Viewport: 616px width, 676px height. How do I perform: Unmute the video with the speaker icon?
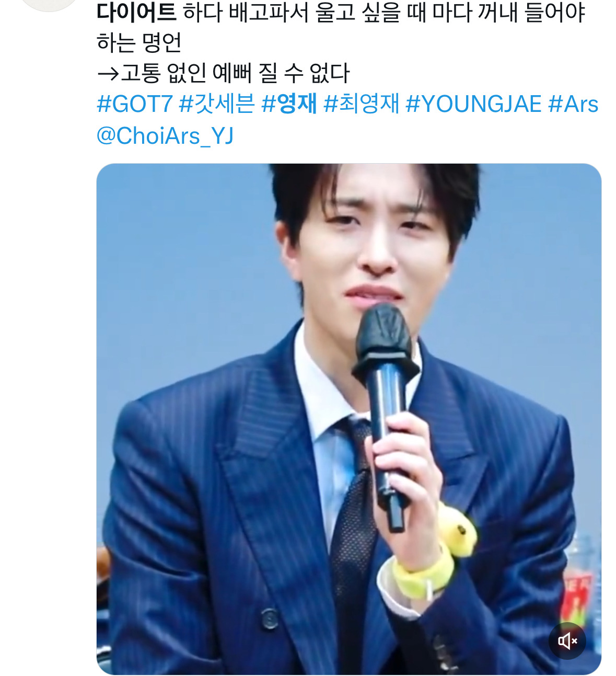(x=567, y=640)
